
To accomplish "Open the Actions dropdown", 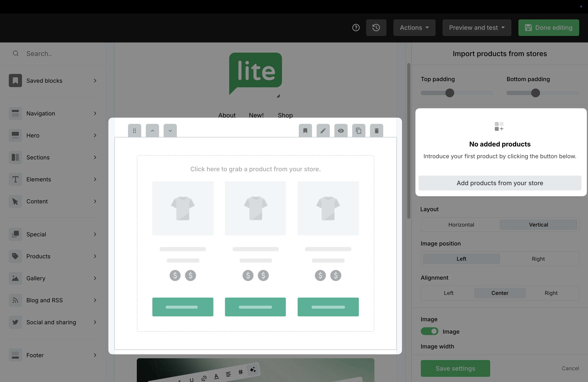I will click(x=414, y=28).
